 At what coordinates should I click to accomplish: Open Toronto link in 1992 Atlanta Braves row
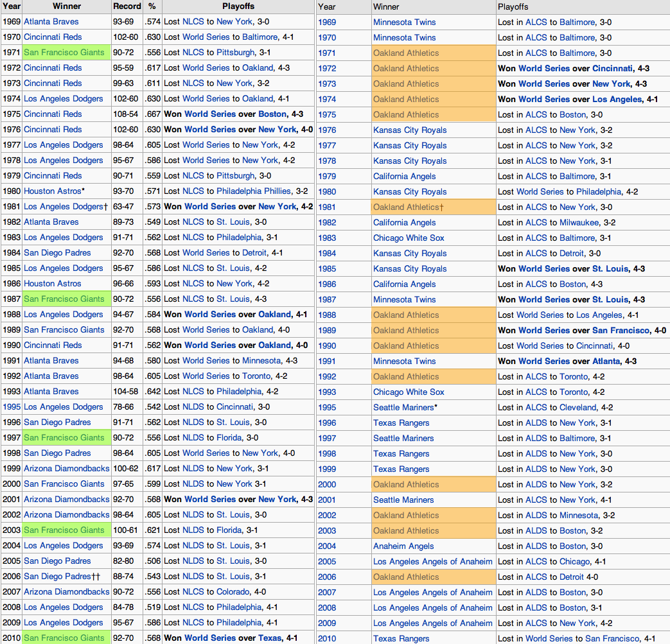[x=256, y=376]
